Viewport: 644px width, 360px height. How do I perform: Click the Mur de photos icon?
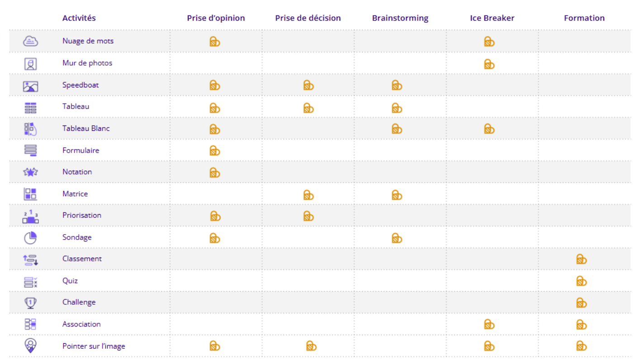coord(30,63)
